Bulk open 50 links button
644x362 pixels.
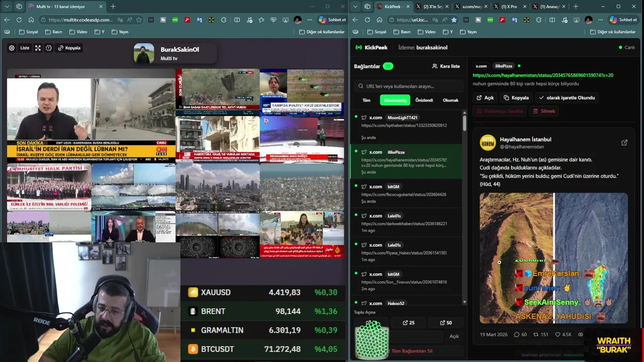[446, 323]
